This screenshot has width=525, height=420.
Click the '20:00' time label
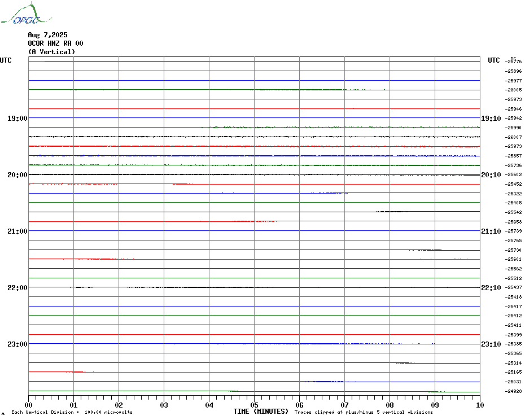coord(17,175)
